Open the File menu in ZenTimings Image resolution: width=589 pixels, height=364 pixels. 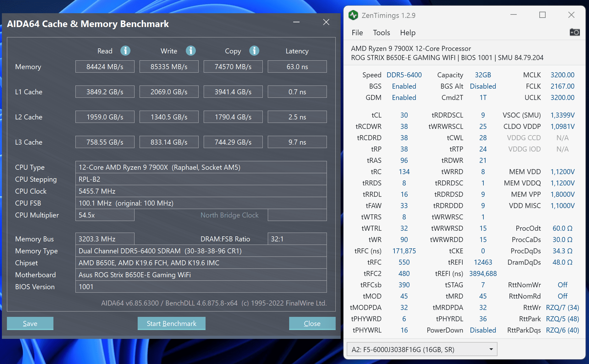(x=357, y=33)
